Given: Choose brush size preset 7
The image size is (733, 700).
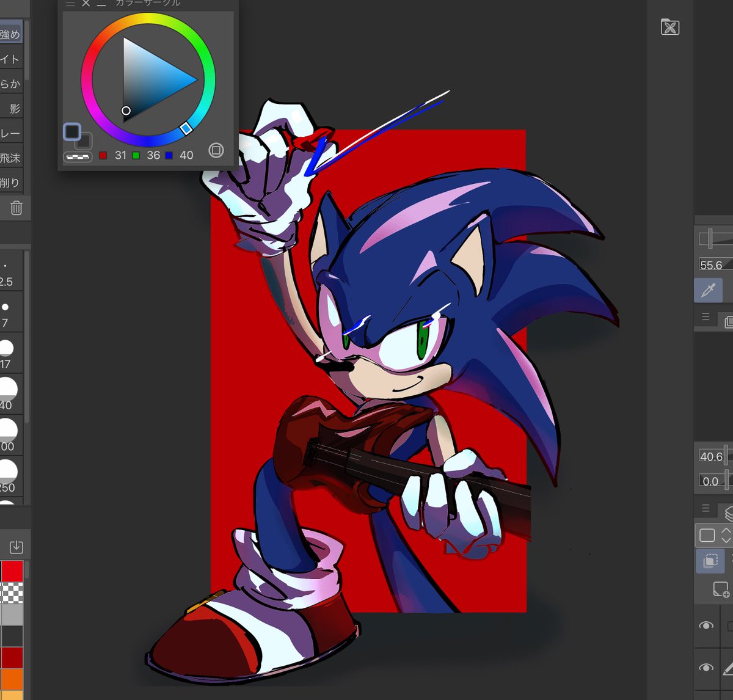Looking at the screenshot, I should click(x=11, y=312).
